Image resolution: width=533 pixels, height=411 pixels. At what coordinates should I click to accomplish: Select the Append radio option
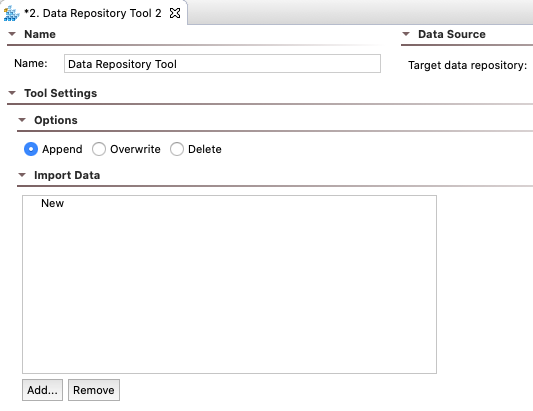tap(31, 149)
